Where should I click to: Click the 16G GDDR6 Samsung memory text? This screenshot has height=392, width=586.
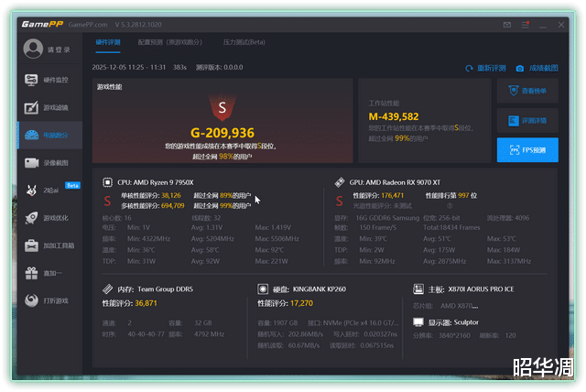[x=387, y=218]
